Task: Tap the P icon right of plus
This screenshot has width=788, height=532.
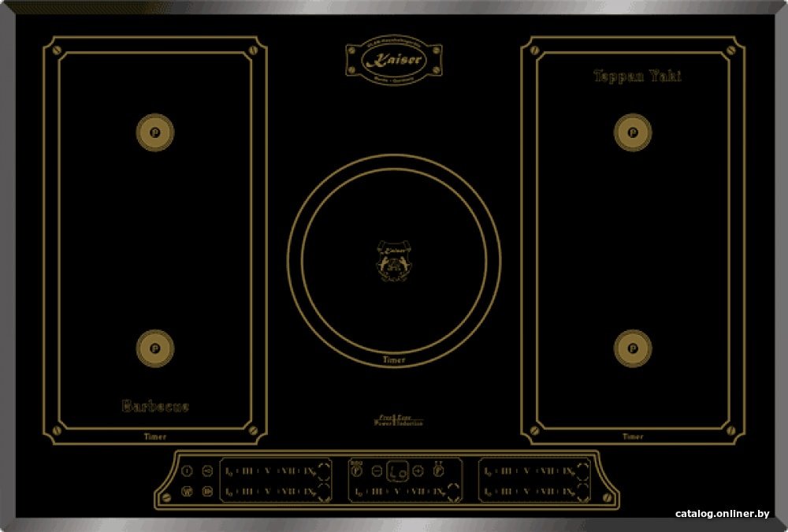Action: (438, 471)
